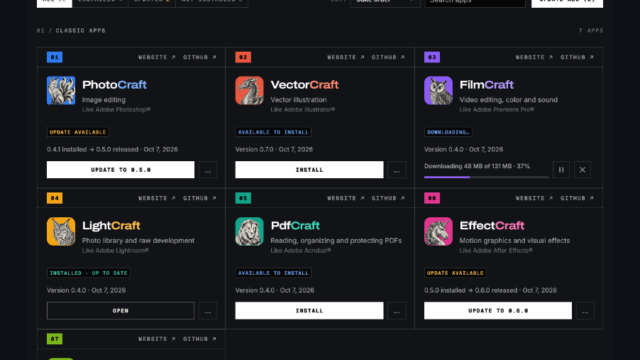
Task: Click the FilmCraft title text
Action: coord(487,85)
